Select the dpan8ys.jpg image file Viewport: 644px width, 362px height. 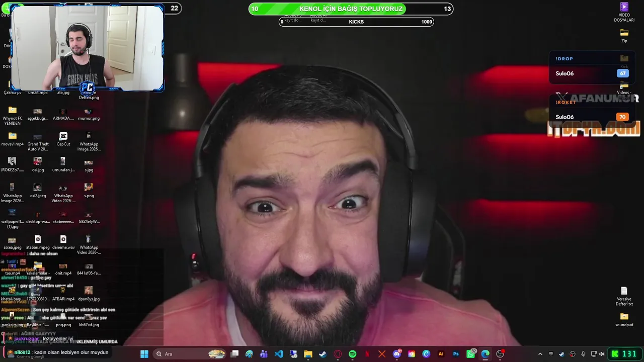[89, 294]
